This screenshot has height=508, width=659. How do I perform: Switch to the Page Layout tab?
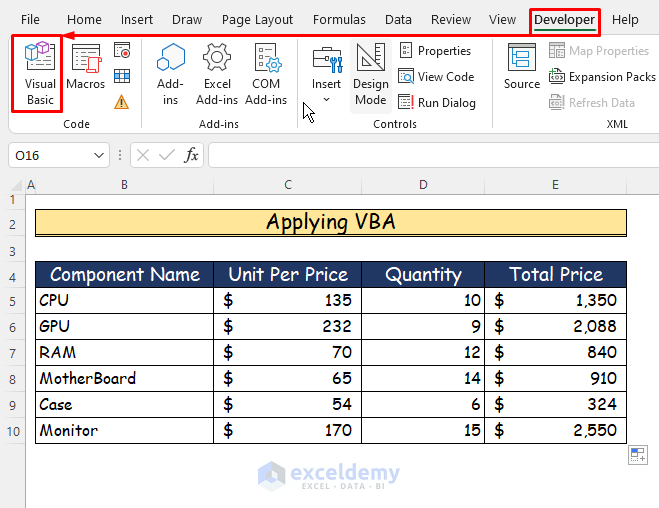click(x=257, y=20)
